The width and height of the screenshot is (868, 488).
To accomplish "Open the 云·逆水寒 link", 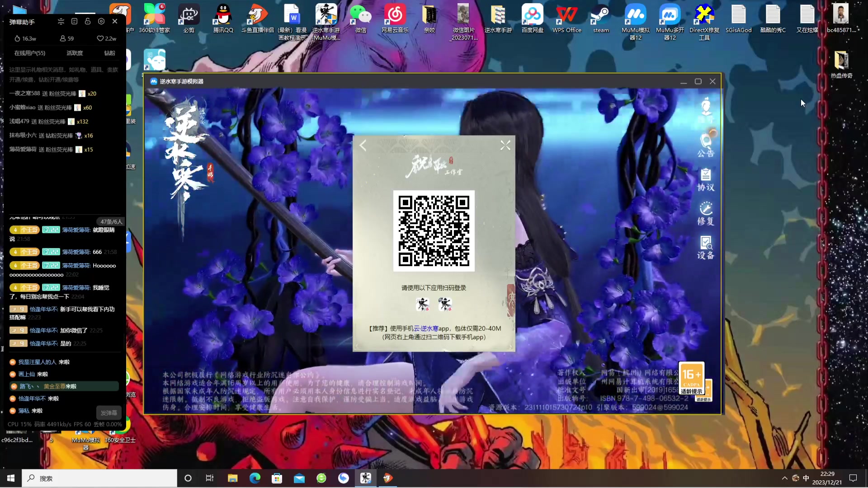I will pos(426,328).
